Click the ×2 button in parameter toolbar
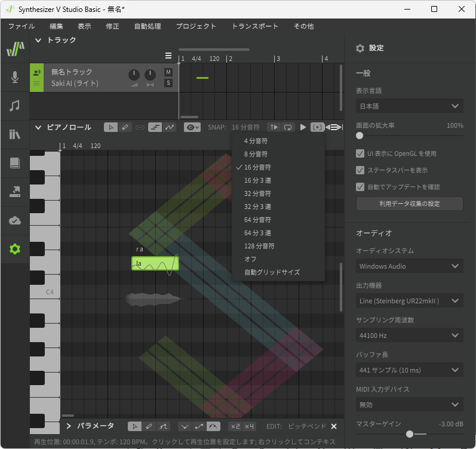Screen dimensions: 476x449 point(235,426)
